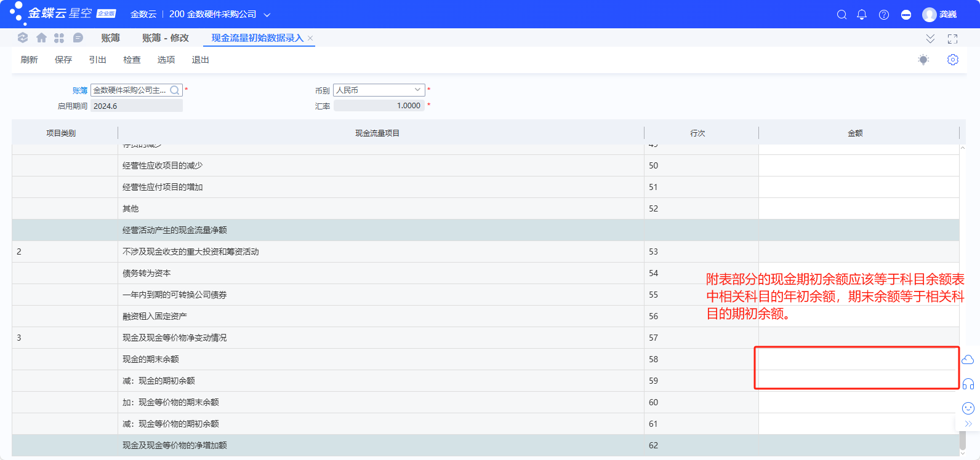Open the gear settings icon in the toolbar
The image size is (980, 460).
952,60
